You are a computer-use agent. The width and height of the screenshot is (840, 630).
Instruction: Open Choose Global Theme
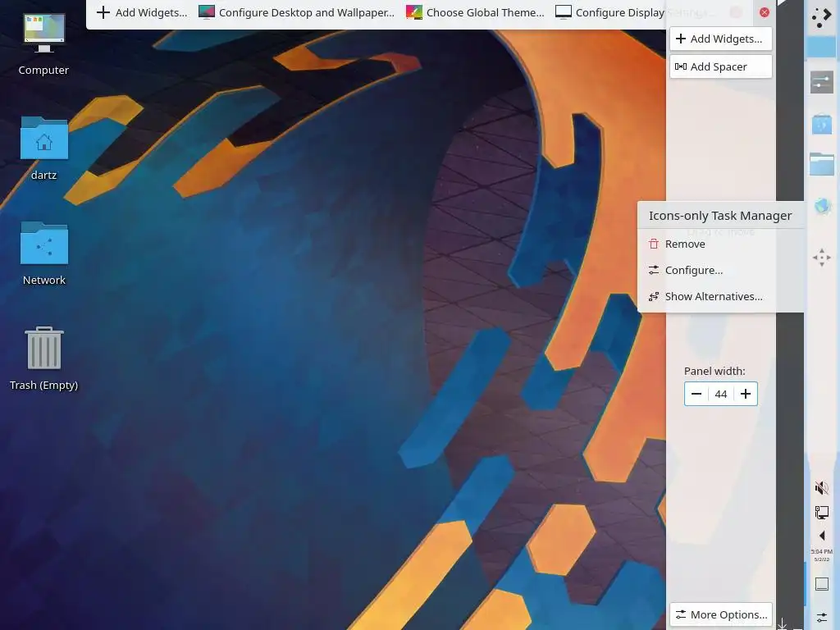[475, 12]
